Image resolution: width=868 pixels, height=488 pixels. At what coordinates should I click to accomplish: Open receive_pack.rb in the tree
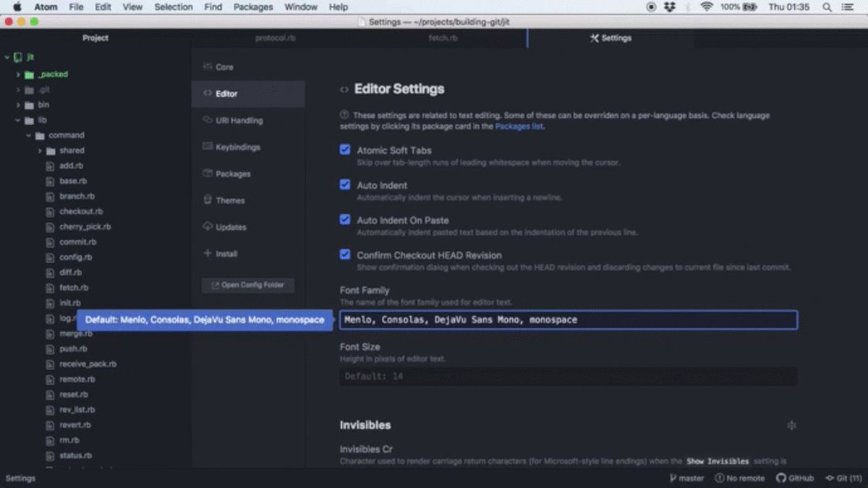tap(88, 364)
